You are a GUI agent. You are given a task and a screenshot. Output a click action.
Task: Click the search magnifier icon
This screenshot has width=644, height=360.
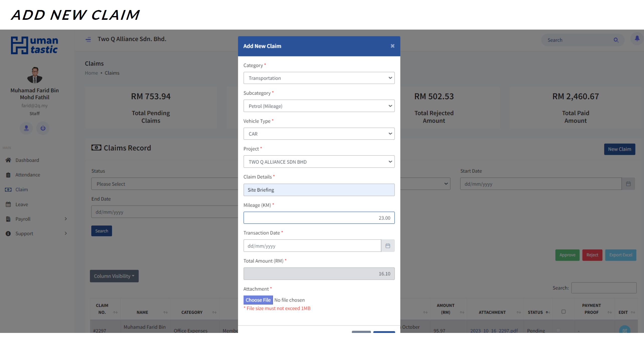(616, 40)
